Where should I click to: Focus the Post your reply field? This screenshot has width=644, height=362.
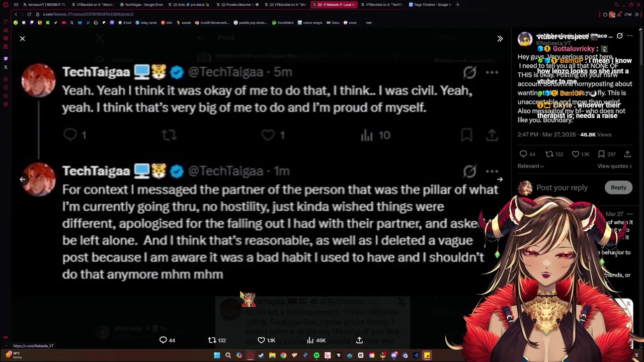[561, 188]
